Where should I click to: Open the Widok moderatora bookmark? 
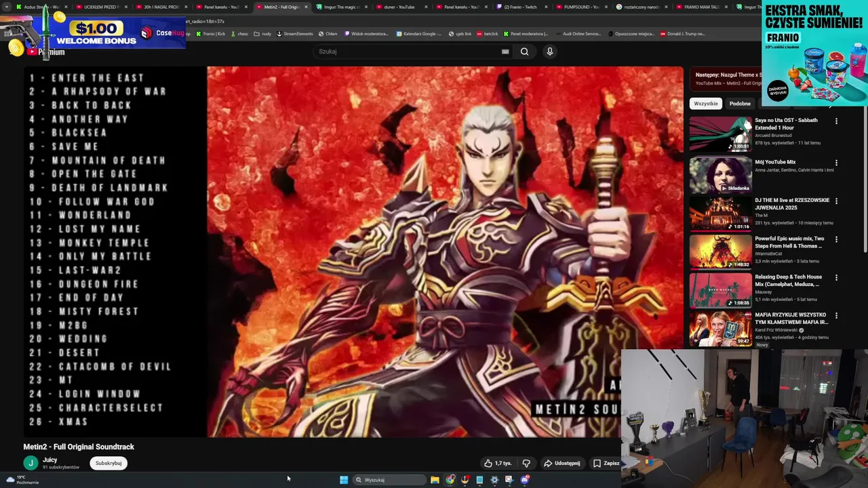[368, 33]
